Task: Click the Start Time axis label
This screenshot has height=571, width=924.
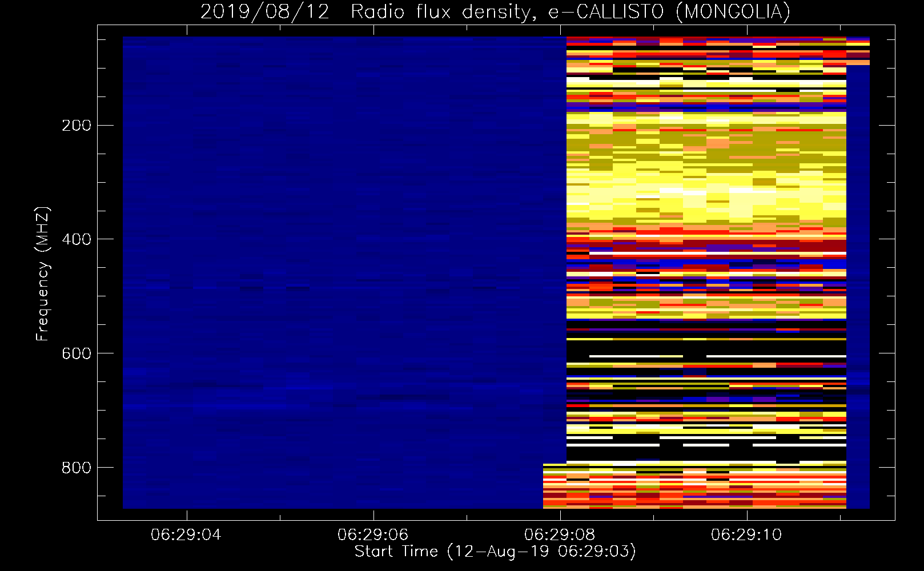Action: (495, 552)
